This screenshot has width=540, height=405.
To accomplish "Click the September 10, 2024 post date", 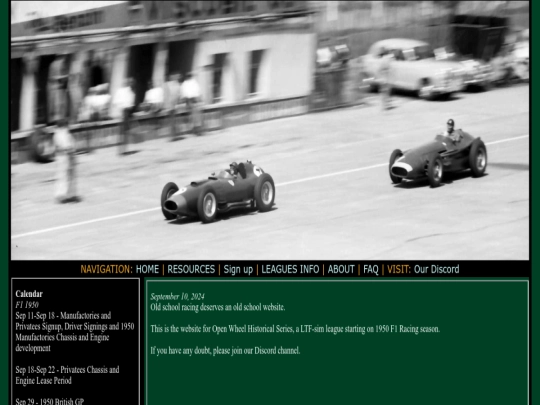I will [x=177, y=297].
